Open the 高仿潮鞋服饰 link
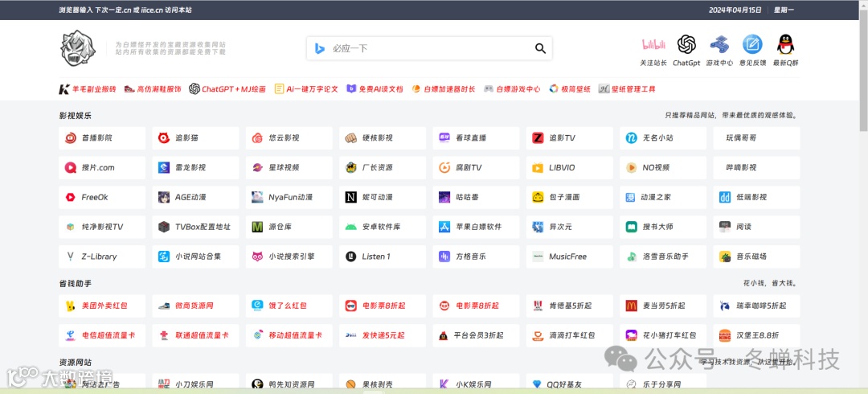 152,88
